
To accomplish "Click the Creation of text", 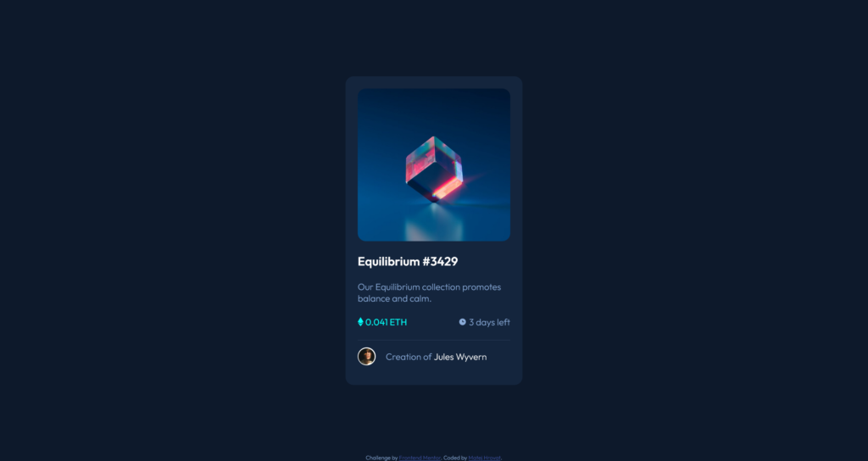I will (409, 357).
